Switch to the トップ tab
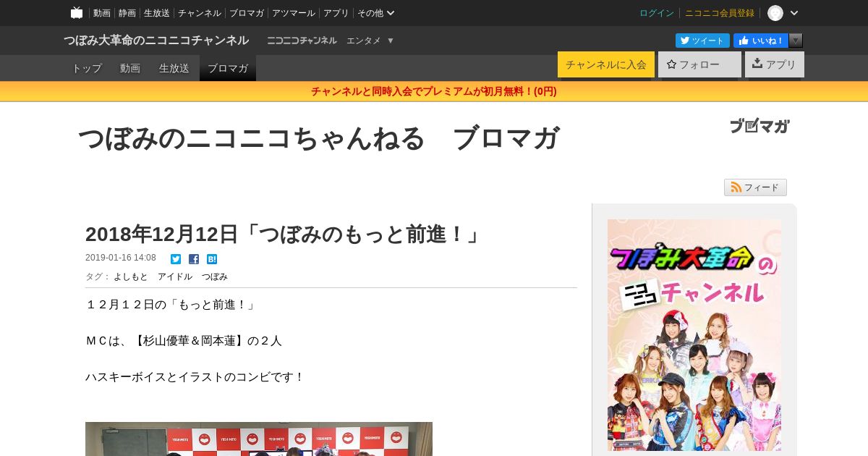The height and width of the screenshot is (456, 868). click(x=87, y=68)
